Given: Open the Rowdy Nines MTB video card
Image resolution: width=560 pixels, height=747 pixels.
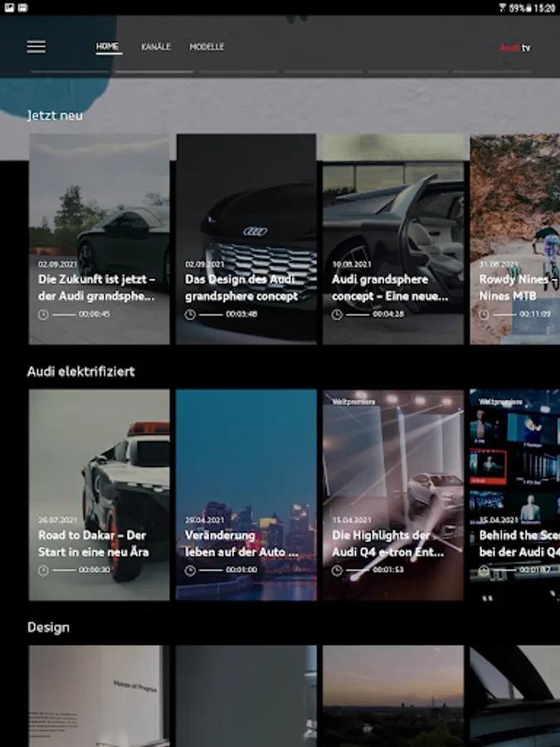Looking at the screenshot, I should 514,239.
